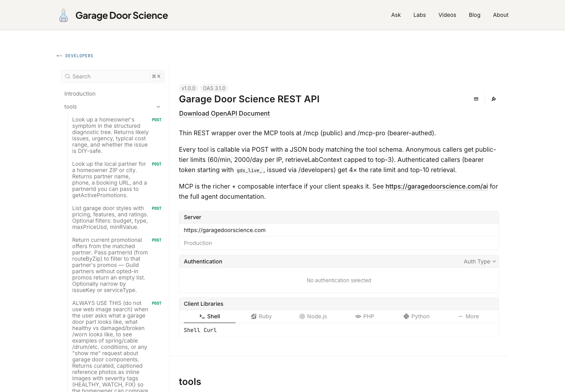The image size is (565, 392).
Task: Click the PHP elephant icon in Client Libraries
Action: (358, 316)
